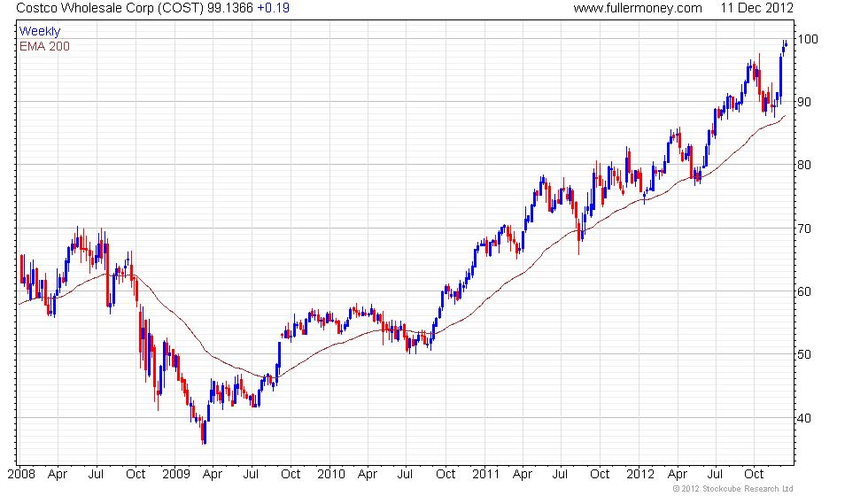Click the date 11 Dec 2012

(756, 8)
